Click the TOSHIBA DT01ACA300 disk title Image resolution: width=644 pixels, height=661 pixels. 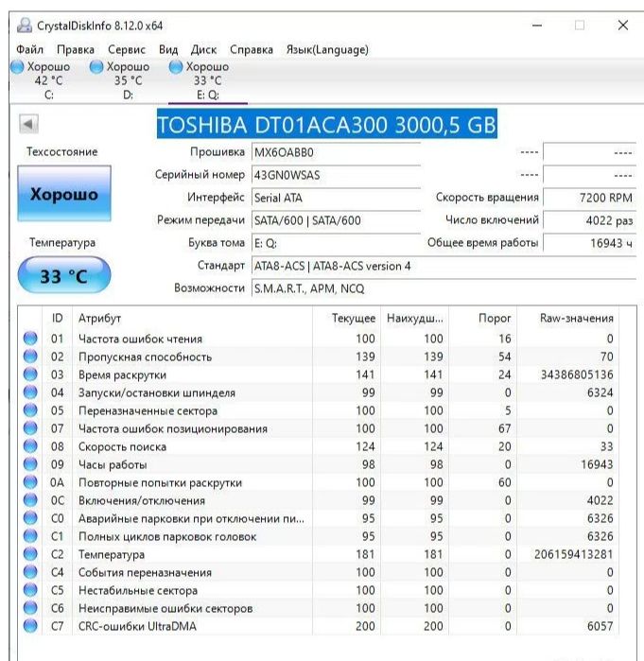[x=326, y=125]
